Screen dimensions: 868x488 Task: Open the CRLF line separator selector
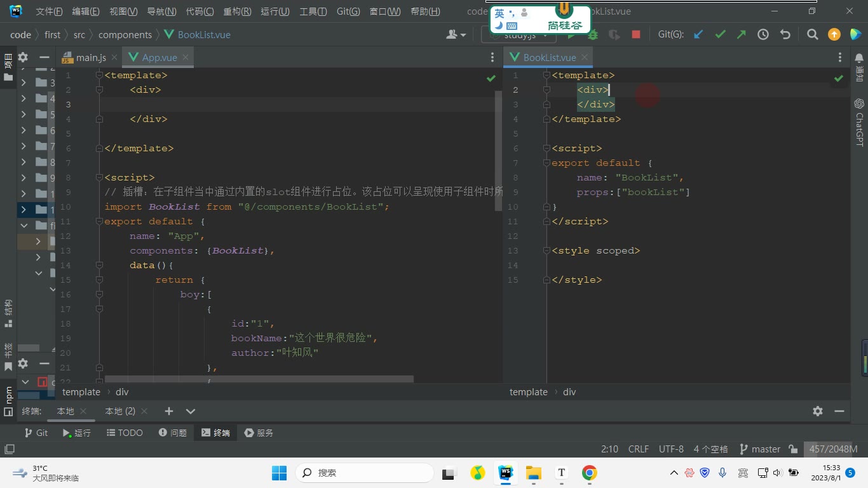click(639, 449)
